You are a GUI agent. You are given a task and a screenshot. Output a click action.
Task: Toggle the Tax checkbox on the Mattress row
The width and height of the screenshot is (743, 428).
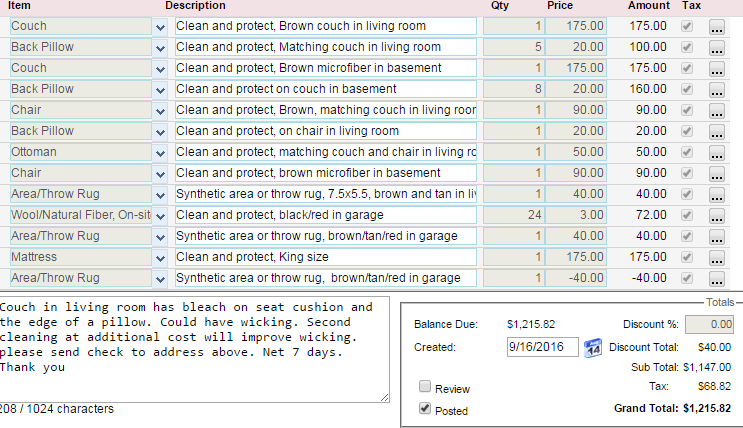pos(686,257)
